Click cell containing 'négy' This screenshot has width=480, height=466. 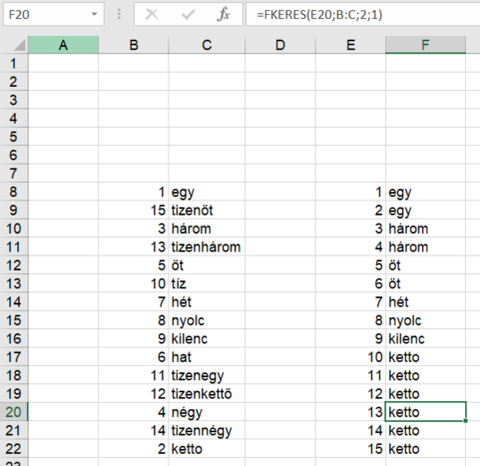[207, 412]
